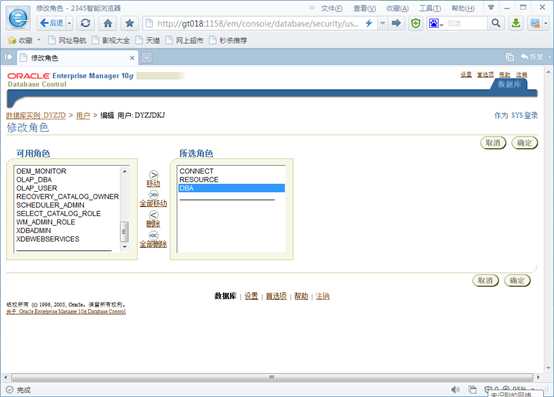Click the available roles list scroll-down arrow

coord(124,247)
